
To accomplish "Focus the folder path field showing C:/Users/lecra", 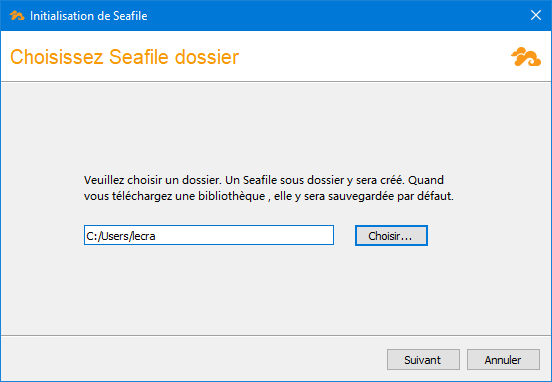I will [x=209, y=235].
